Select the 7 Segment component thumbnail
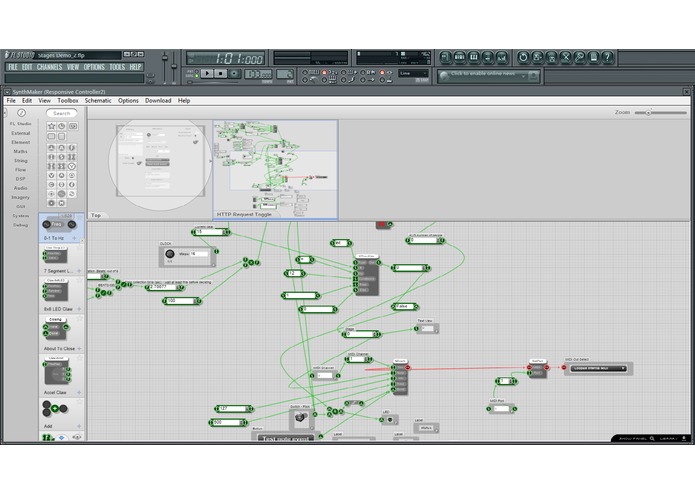Image resolution: width=695 pixels, height=494 pixels. click(x=55, y=255)
